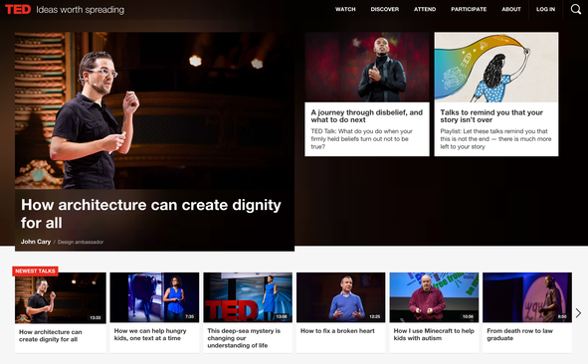Click title 'This deep-sea mystery is changing our understanding of life'

click(x=244, y=338)
